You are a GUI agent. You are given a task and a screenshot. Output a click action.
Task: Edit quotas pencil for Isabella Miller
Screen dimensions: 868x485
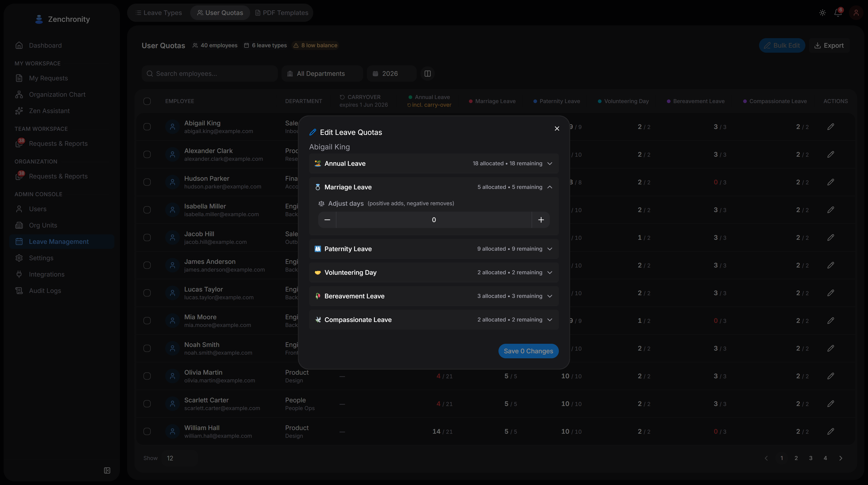(831, 210)
